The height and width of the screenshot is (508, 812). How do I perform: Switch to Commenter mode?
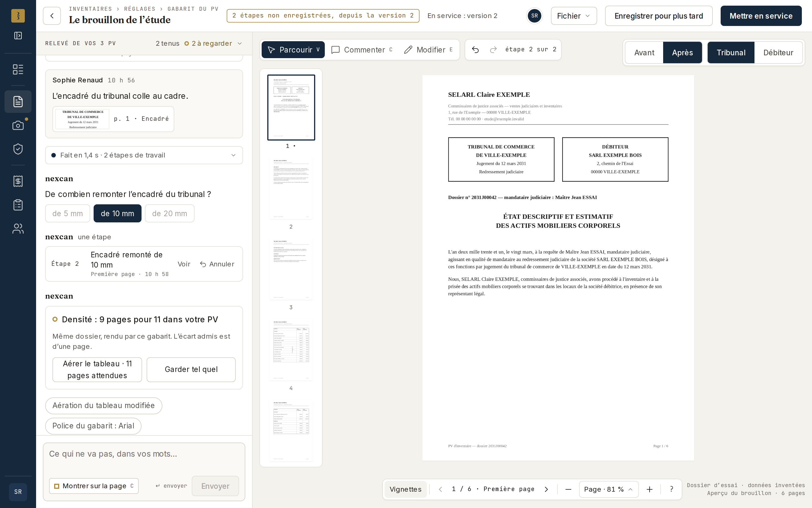click(x=362, y=50)
